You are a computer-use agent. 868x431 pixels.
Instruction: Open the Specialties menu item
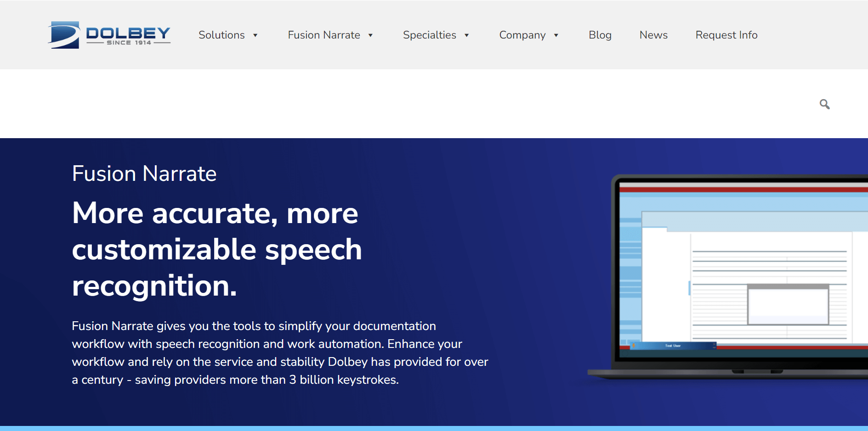click(430, 35)
